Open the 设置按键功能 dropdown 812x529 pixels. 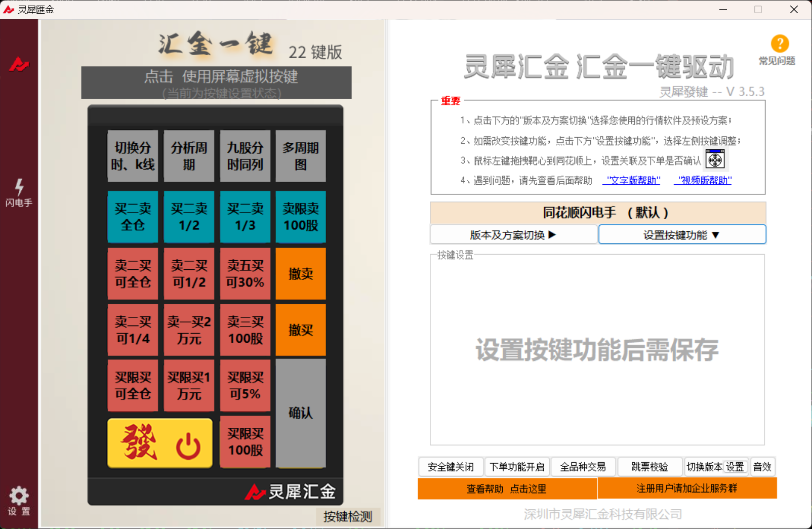coord(682,234)
